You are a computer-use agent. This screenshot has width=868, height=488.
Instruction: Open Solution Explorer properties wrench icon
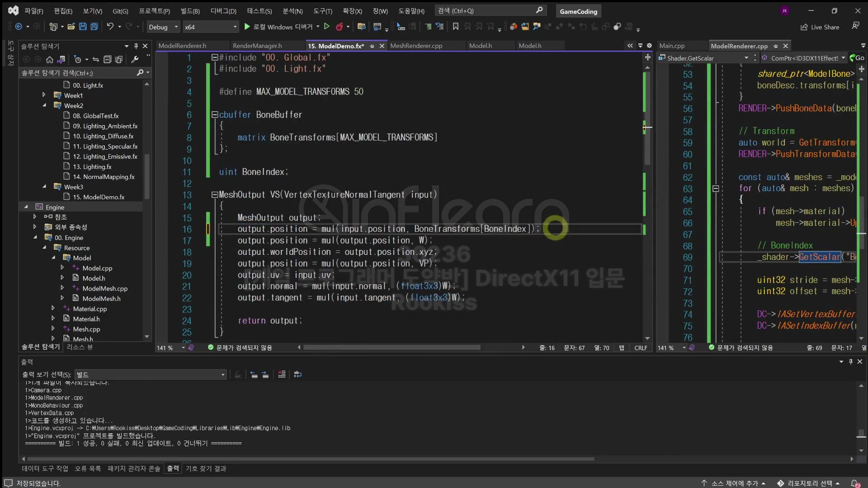[134, 59]
